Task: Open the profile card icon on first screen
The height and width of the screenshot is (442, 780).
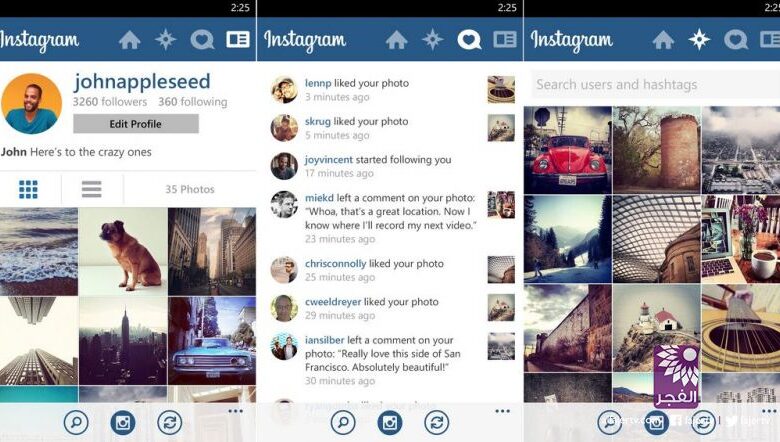Action: (238, 39)
